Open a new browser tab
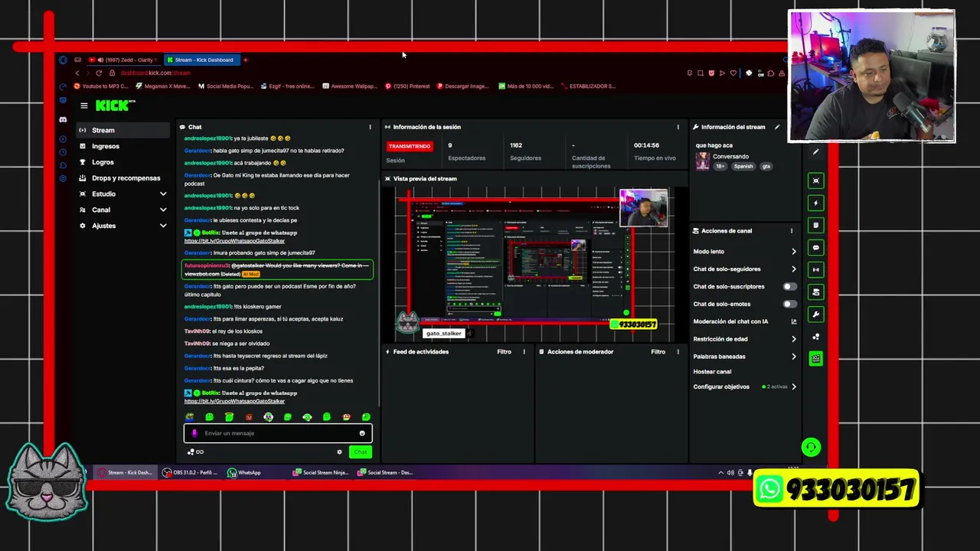This screenshot has height=551, width=980. [245, 60]
